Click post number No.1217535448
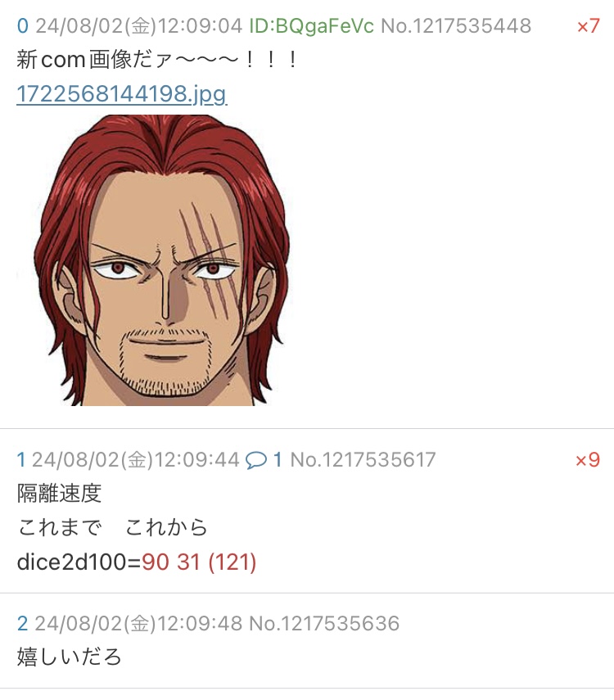 pyautogui.click(x=456, y=26)
